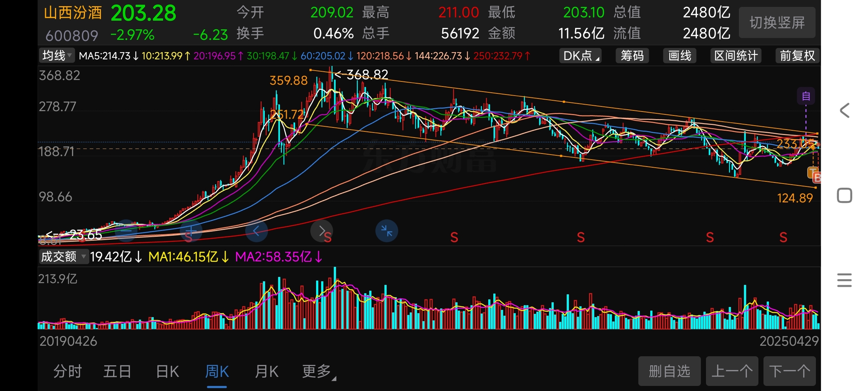Tap the MA5:214.73 indicator value

pyautogui.click(x=109, y=56)
